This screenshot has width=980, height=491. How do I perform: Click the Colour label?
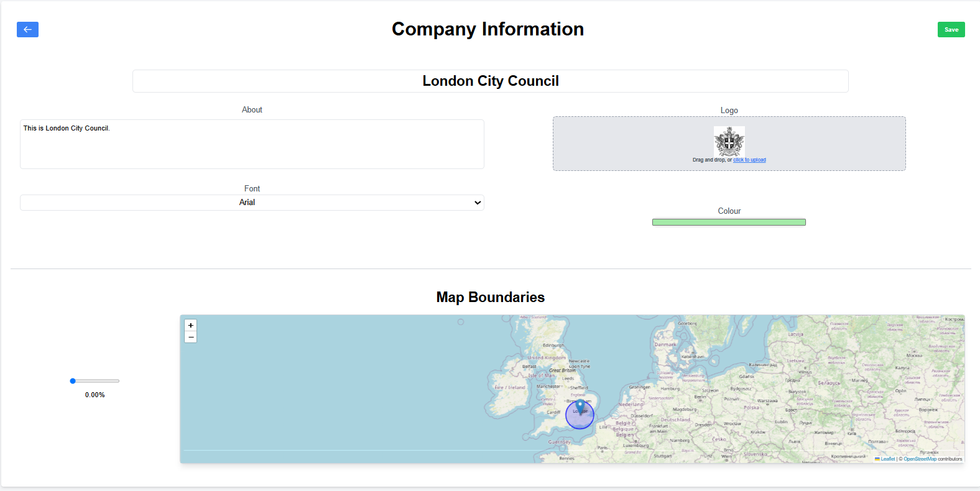coord(729,211)
